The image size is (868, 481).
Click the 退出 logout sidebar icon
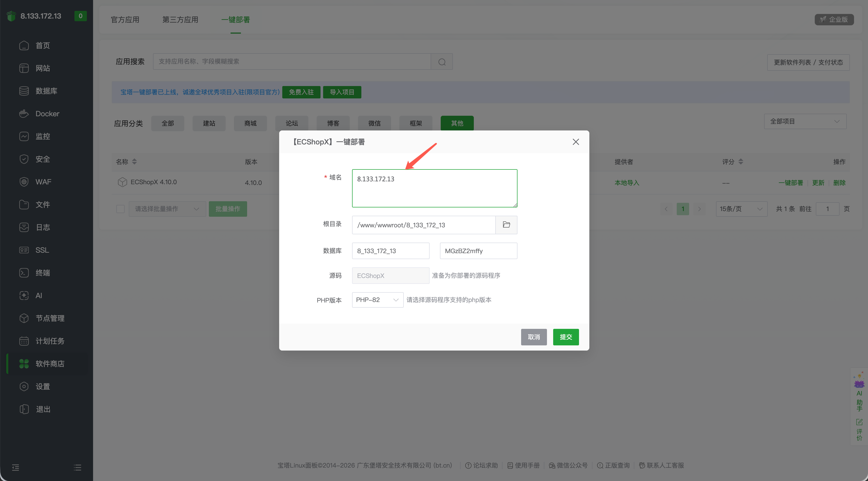click(24, 409)
